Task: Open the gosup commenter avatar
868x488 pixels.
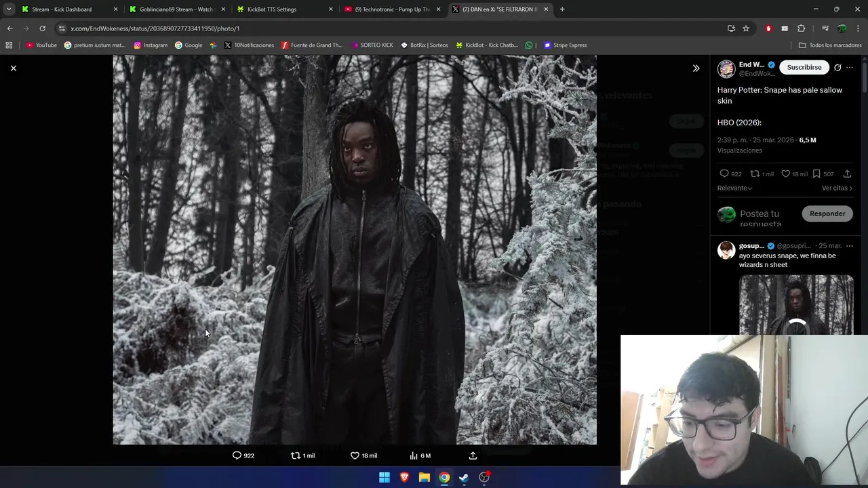Action: coord(726,250)
